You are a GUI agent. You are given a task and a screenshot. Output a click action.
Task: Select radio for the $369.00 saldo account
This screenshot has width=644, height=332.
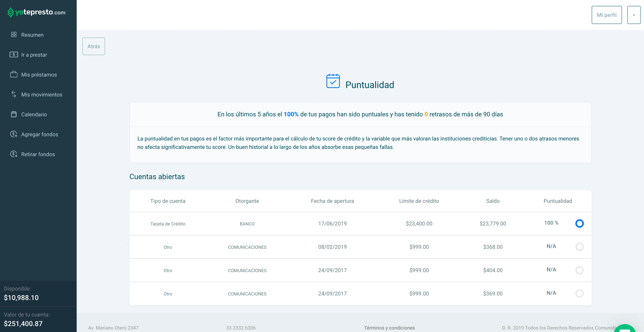point(579,294)
